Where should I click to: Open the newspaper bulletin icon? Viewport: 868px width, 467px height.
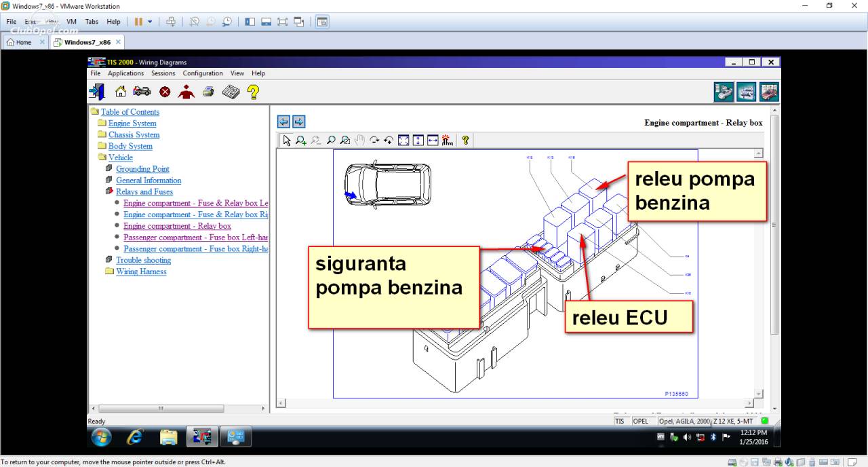pyautogui.click(x=231, y=92)
